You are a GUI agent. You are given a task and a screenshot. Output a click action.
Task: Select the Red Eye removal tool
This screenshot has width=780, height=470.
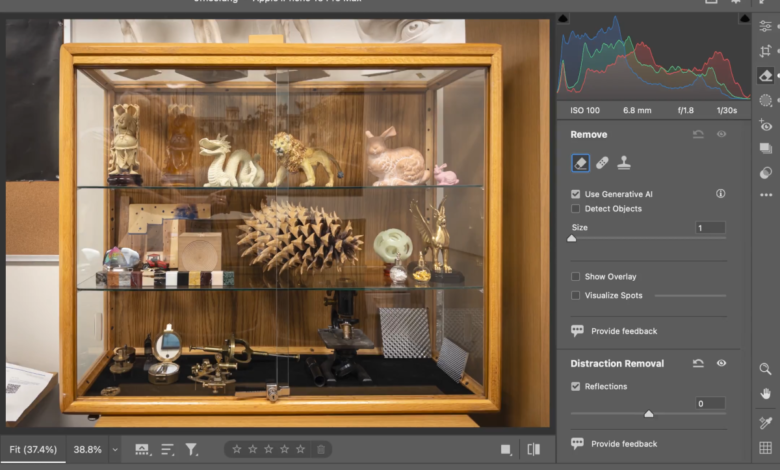click(x=766, y=125)
